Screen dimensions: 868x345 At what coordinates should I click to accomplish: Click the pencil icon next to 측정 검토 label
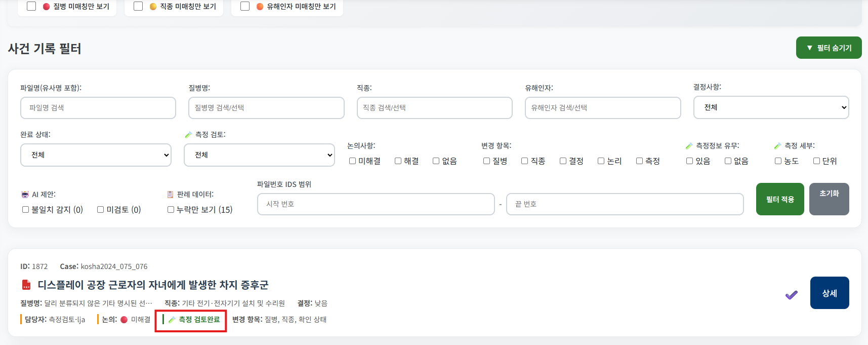pyautogui.click(x=188, y=135)
